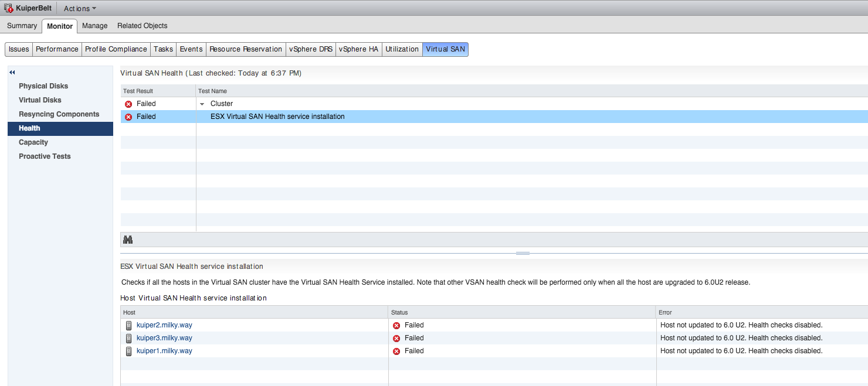Switch to the Summary tab
Screen dimensions: 868x386
tap(22, 26)
